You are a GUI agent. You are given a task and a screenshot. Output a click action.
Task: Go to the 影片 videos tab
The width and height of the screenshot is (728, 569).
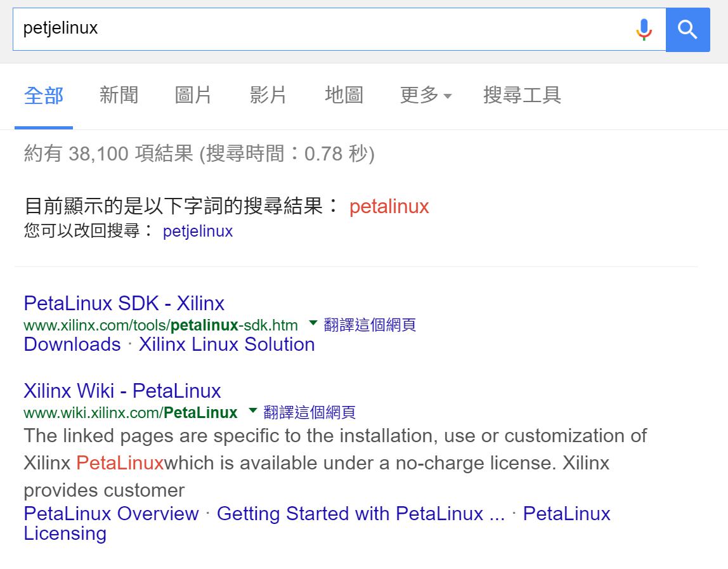point(268,95)
